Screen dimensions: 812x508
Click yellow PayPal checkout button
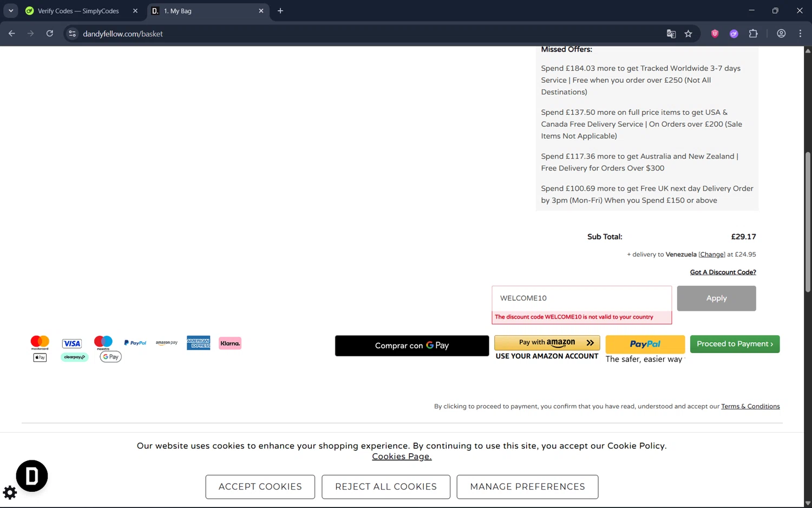pyautogui.click(x=645, y=344)
